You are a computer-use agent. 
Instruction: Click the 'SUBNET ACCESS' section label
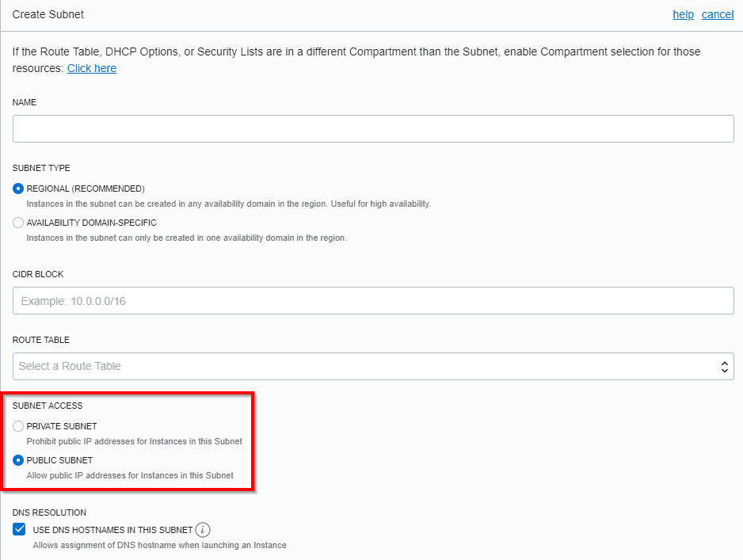(x=48, y=406)
